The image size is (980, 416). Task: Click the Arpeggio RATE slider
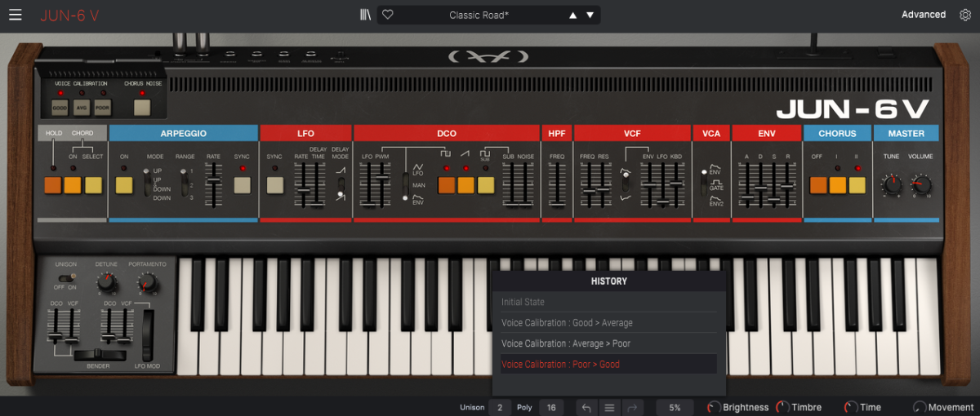[213, 185]
